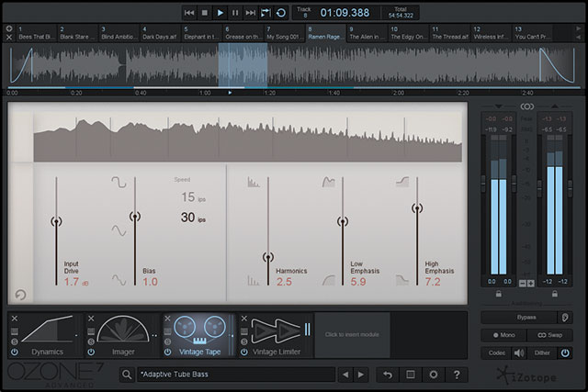Image resolution: width=588 pixels, height=392 pixels.
Task: Enable the Mono output option
Action: click(503, 335)
